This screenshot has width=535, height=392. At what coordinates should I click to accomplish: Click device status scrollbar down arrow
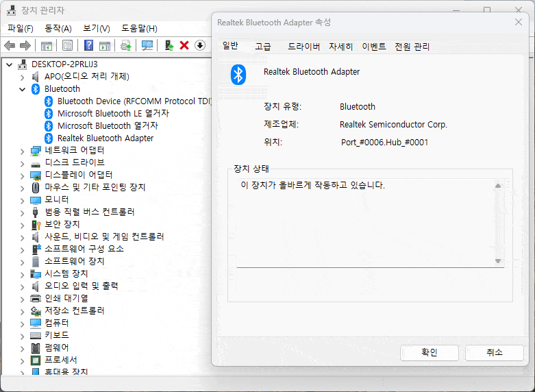pos(498,261)
